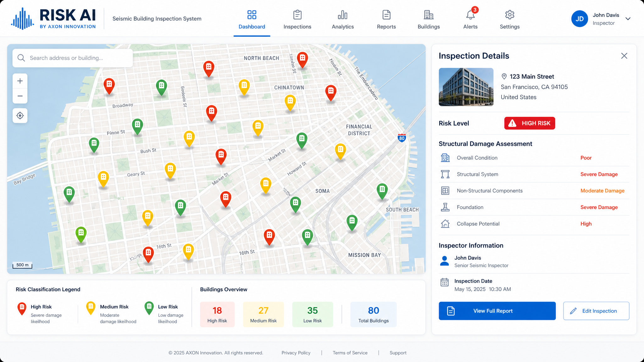
Task: Click the 'Severe Damage' value for Structural System
Action: 599,174
